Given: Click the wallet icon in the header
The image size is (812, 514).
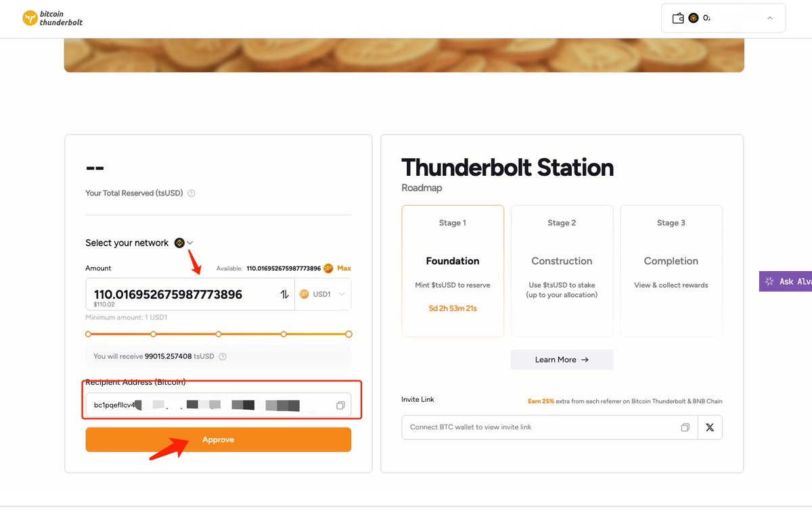Looking at the screenshot, I should (x=678, y=18).
